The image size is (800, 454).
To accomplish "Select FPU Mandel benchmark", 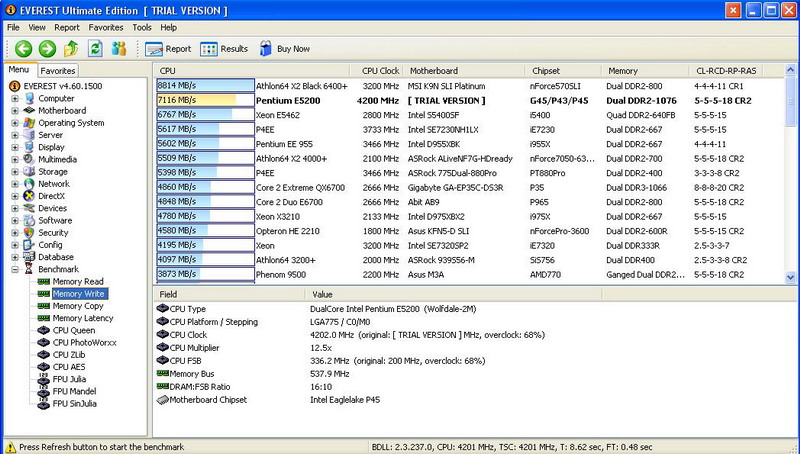I will point(74,392).
